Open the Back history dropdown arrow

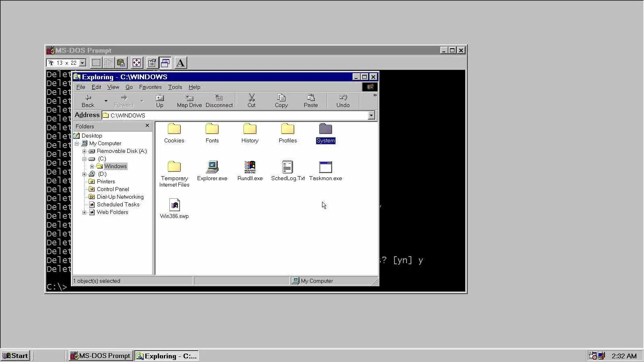(106, 101)
